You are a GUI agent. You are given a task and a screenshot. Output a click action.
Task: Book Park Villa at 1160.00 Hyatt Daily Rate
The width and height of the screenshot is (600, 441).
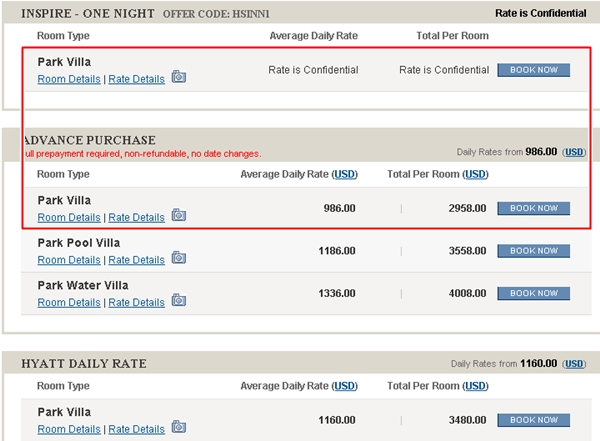coord(533,420)
